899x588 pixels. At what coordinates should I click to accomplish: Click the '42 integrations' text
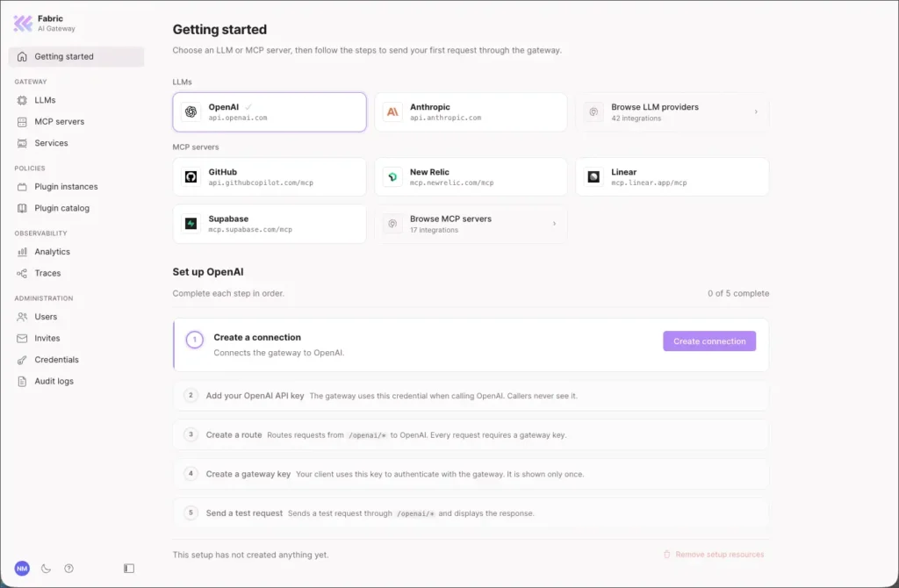[x=636, y=118]
